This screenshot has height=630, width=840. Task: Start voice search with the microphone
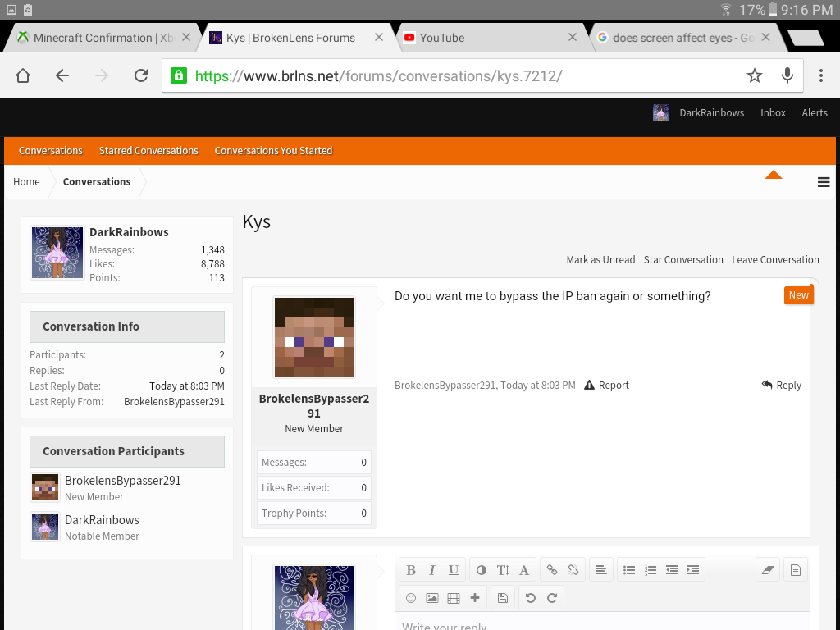click(x=787, y=75)
